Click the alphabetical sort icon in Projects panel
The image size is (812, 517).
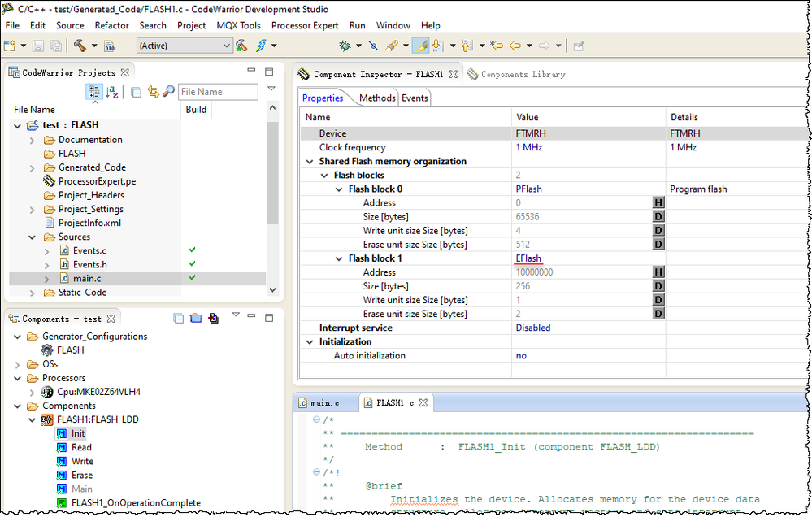(x=112, y=93)
